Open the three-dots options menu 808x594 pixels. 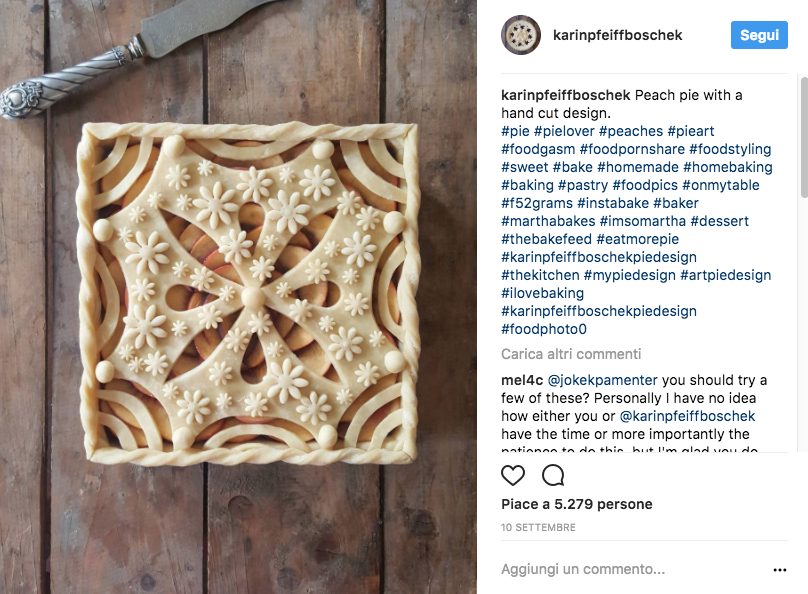[x=780, y=569]
